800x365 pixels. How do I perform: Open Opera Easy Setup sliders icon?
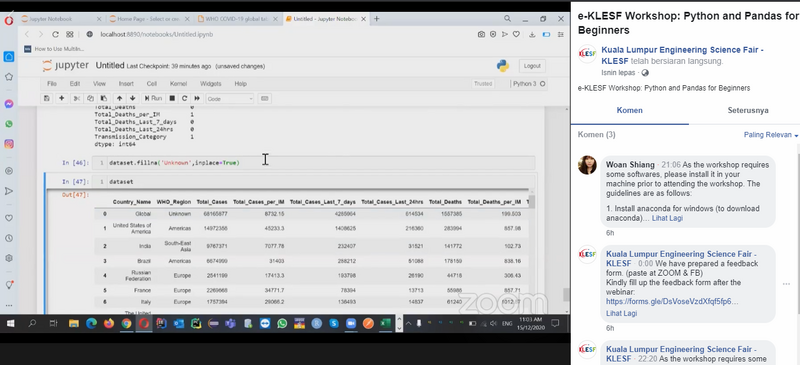click(x=561, y=34)
